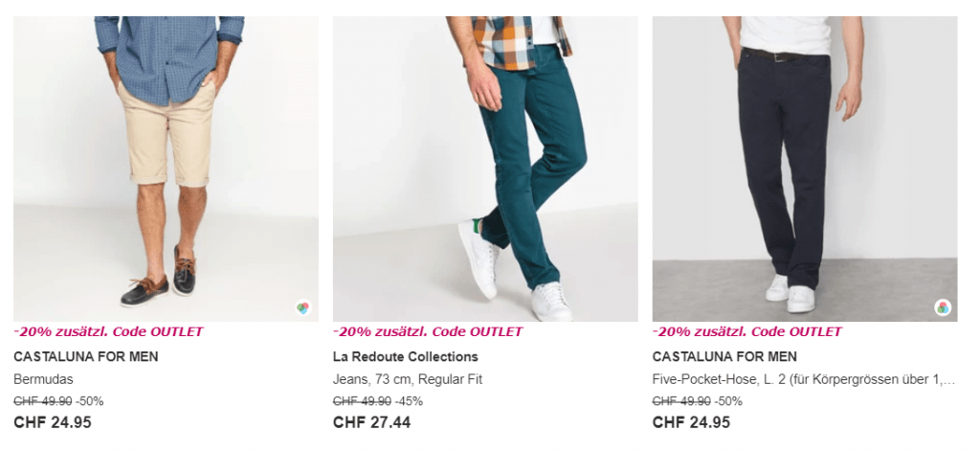Image resolution: width=980 pixels, height=453 pixels.
Task: Click the Bermudas -50% discount label
Action: click(90, 401)
